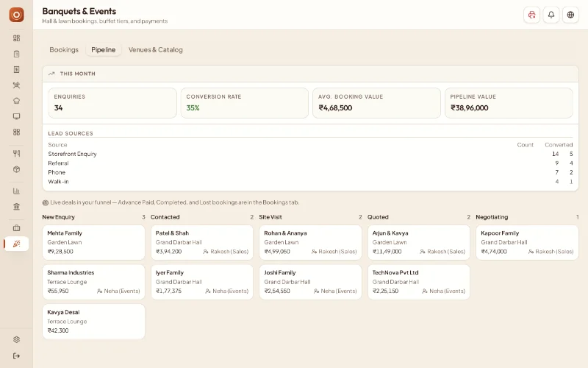The height and width of the screenshot is (368, 588).
Task: Open the Sharma Industries deal card
Action: (x=94, y=282)
